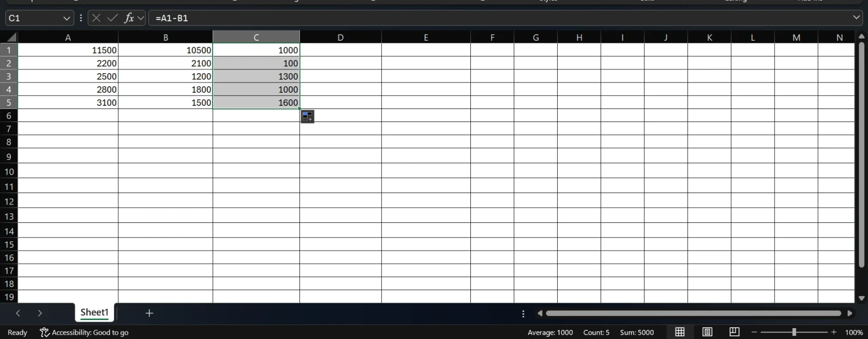Switch to Page Break Preview
Viewport: 868px width, 339px height.
coord(735,332)
